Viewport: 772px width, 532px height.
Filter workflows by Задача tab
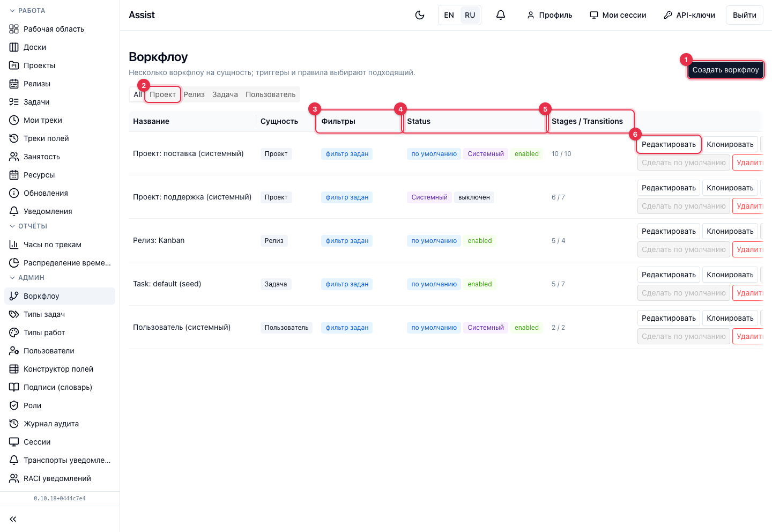tap(225, 94)
